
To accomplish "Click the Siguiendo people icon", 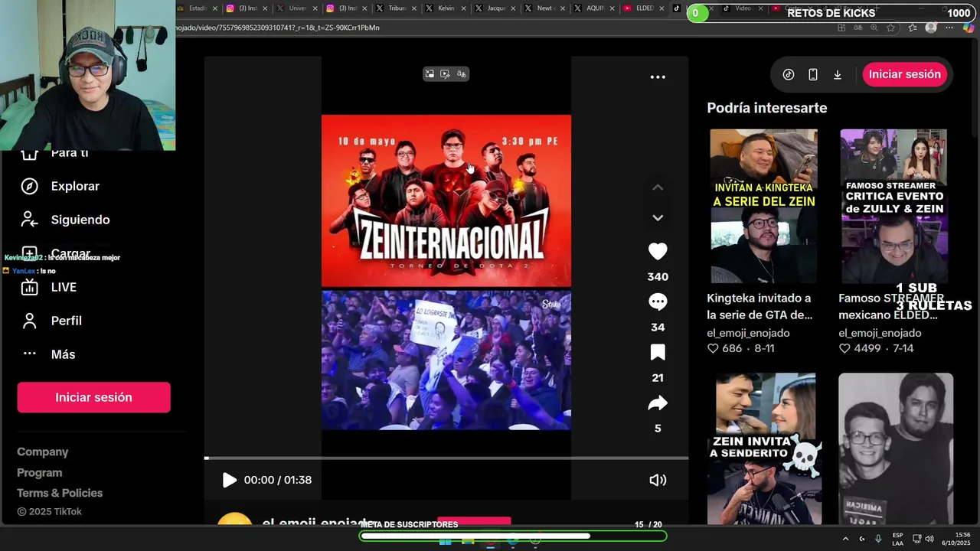I will (x=29, y=220).
